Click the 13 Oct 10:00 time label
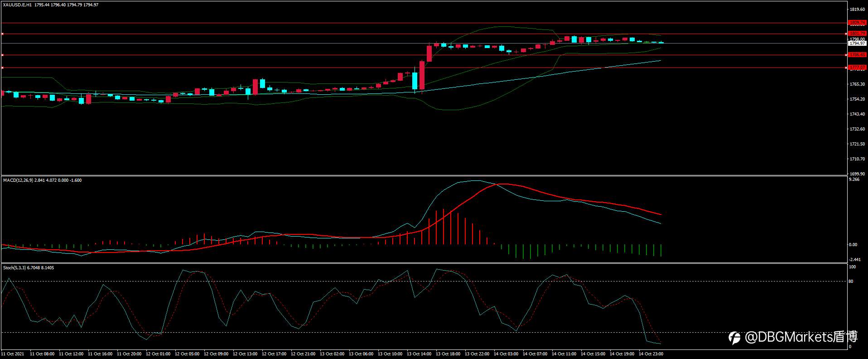The width and height of the screenshot is (868, 359). coord(390,354)
